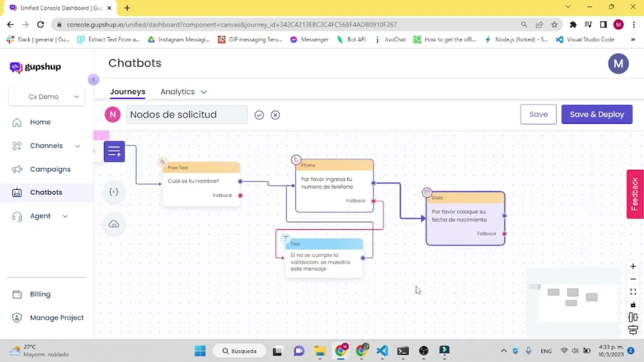The width and height of the screenshot is (644, 362).
Task: Click Save & Deploy
Action: click(597, 115)
